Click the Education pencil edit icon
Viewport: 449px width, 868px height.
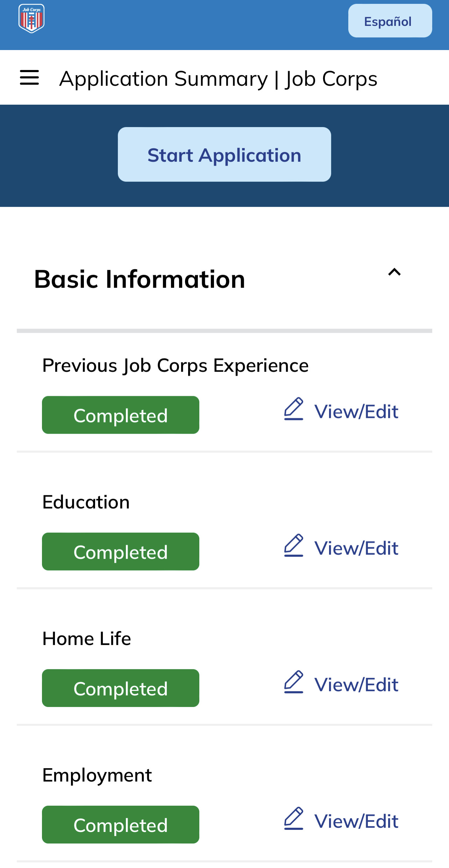coord(294,545)
